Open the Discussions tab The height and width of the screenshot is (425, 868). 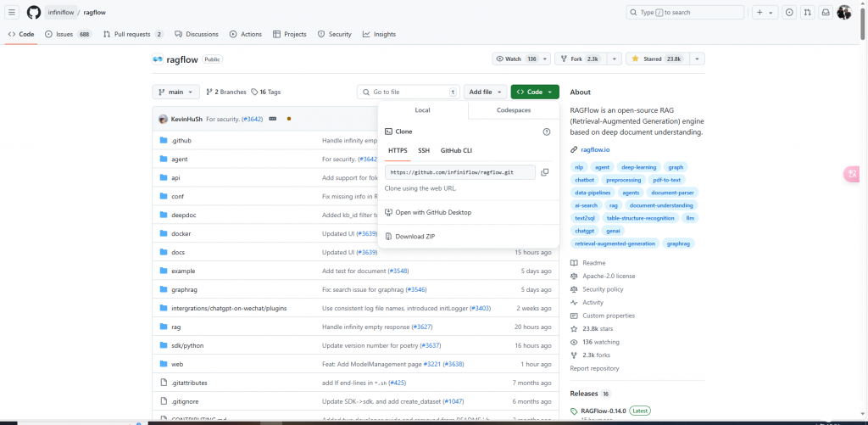coord(197,34)
